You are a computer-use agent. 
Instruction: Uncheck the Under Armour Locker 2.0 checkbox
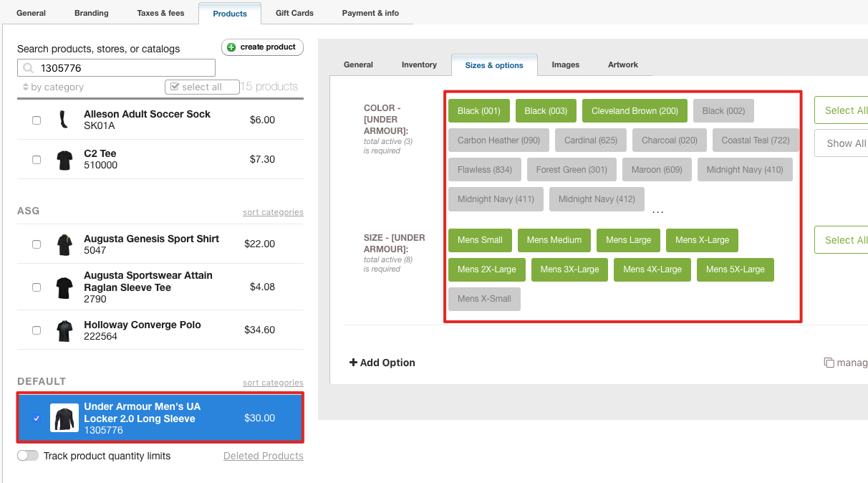[37, 419]
